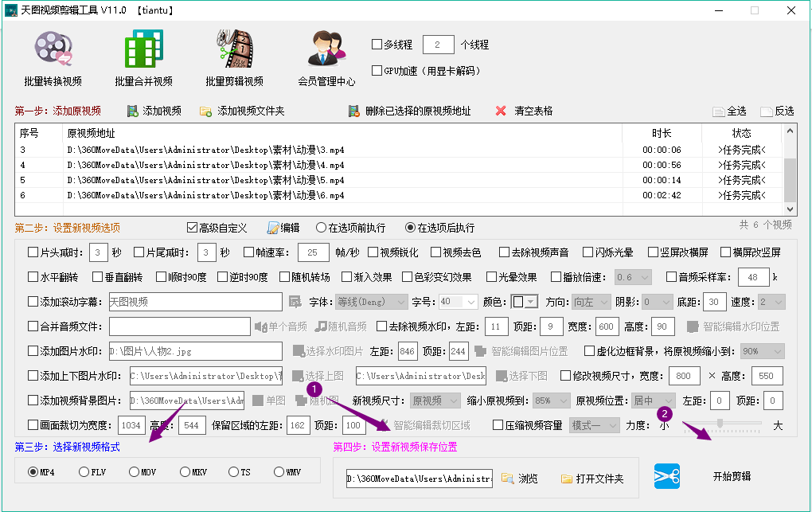Open the 字体 等线(Deng) dropdown
Screen dimensions: 812x512
coord(371,302)
